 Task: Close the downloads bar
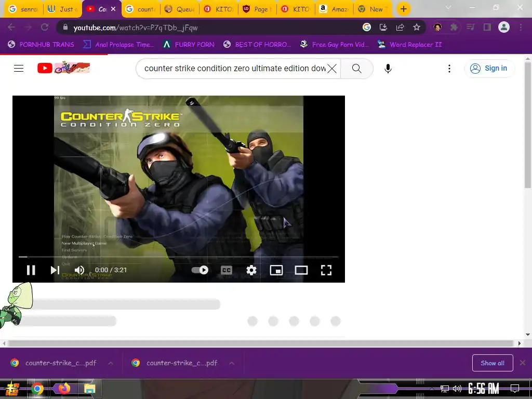point(523,363)
